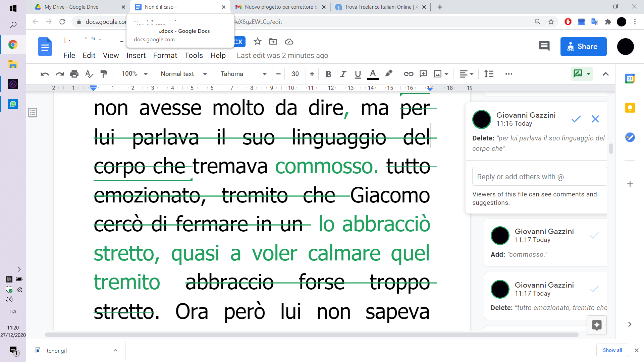This screenshot has height=362, width=644.
Task: Click the blue Share button
Action: click(583, 46)
